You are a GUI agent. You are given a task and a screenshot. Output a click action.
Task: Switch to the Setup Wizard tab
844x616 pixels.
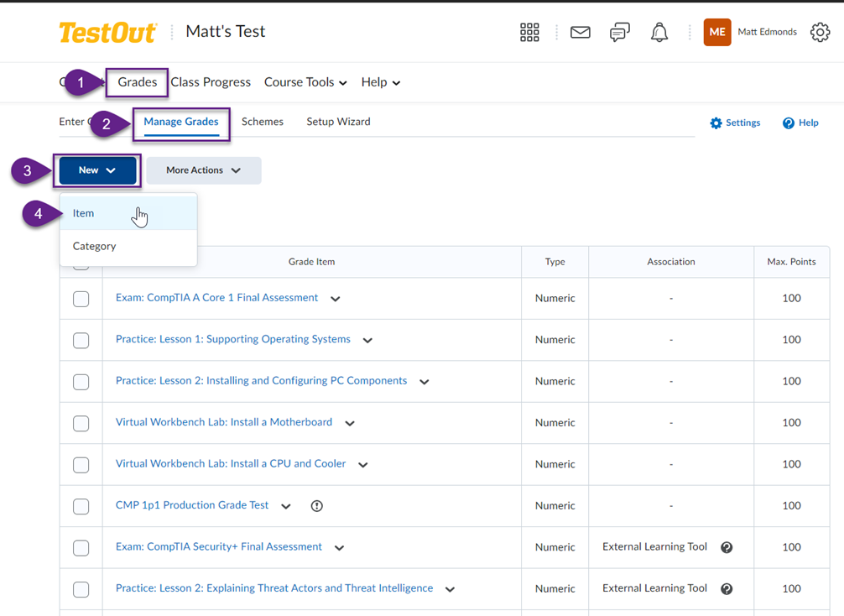tap(338, 122)
